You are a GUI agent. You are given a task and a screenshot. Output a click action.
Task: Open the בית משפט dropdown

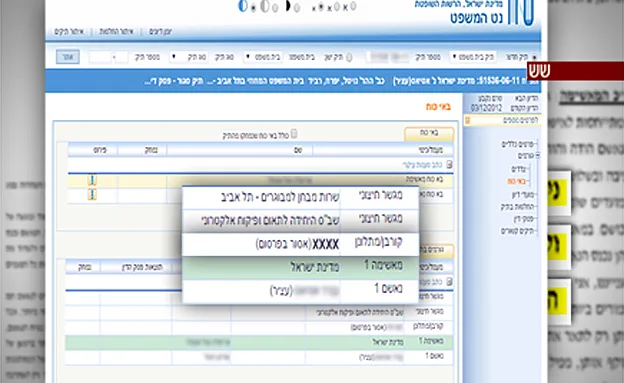coord(263,57)
